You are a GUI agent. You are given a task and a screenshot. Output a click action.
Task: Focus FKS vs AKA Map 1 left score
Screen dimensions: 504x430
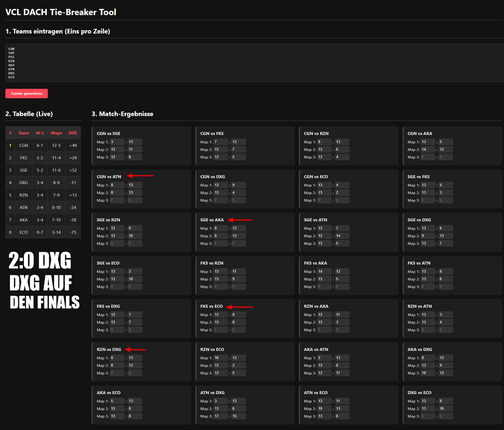point(324,271)
